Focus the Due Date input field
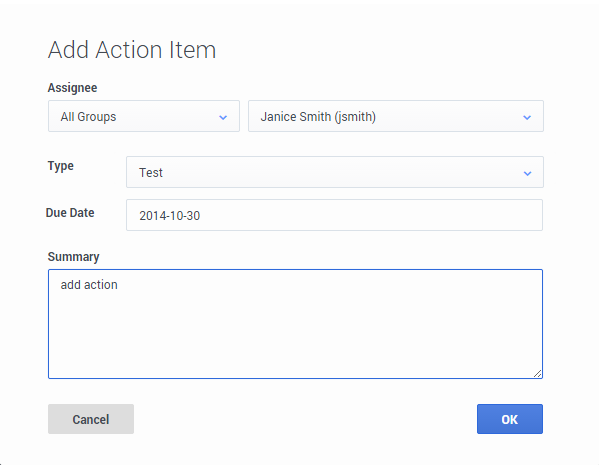Screen dimensions: 599x465 334,215
